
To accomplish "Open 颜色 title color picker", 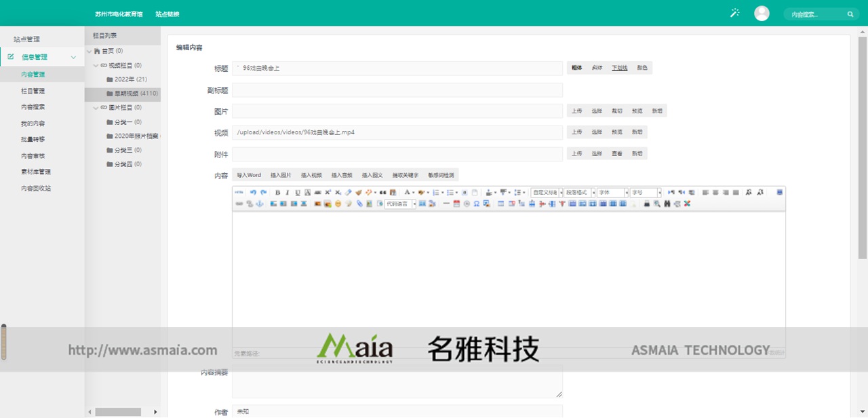I will point(642,68).
